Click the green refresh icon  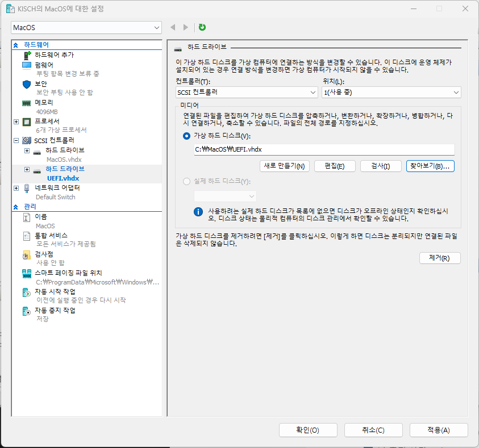coord(202,27)
